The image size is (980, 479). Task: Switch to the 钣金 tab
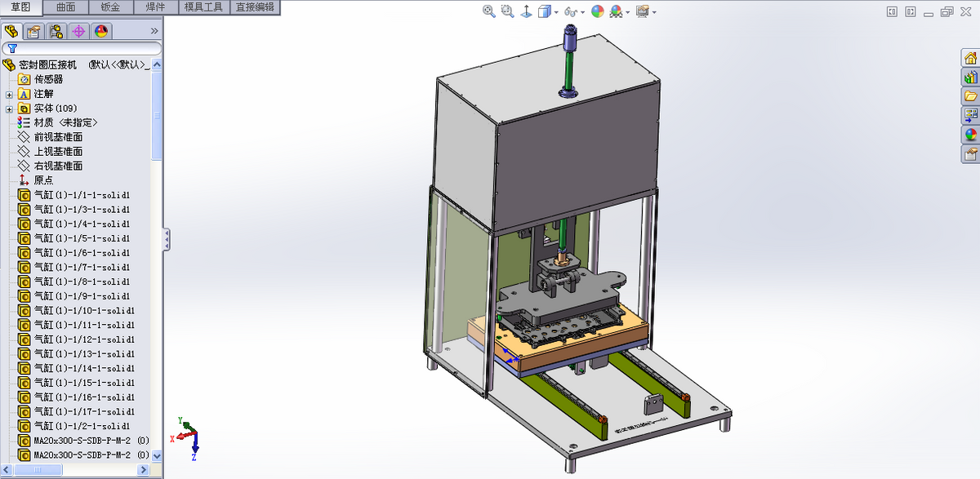pyautogui.click(x=111, y=7)
